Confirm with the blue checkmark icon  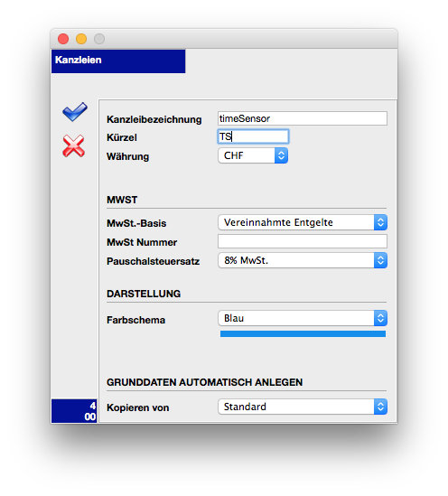[75, 112]
